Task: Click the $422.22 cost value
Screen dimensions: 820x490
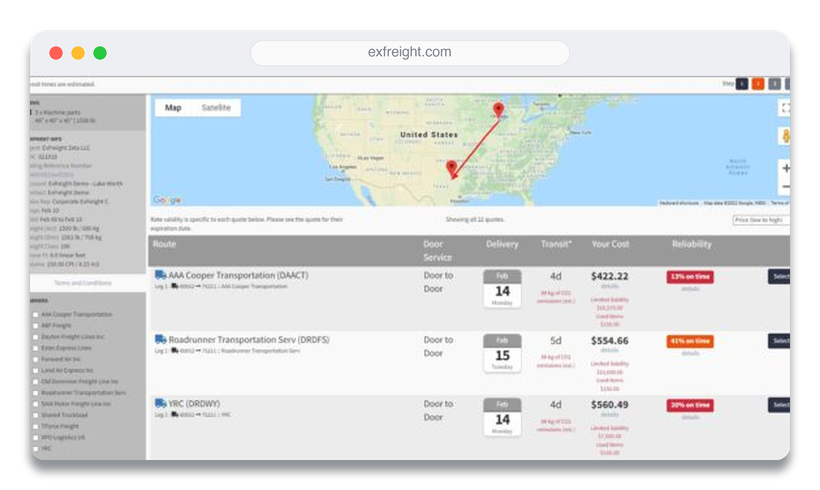Action: [609, 276]
